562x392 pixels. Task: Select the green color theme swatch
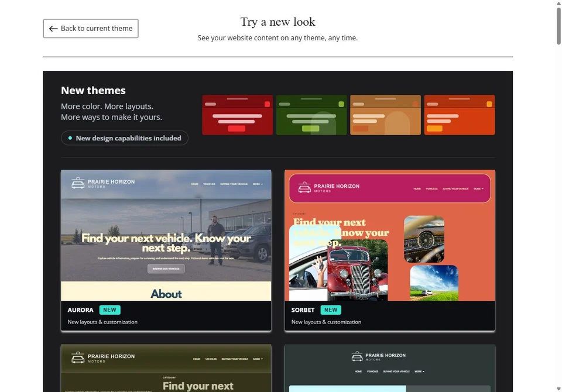point(311,115)
